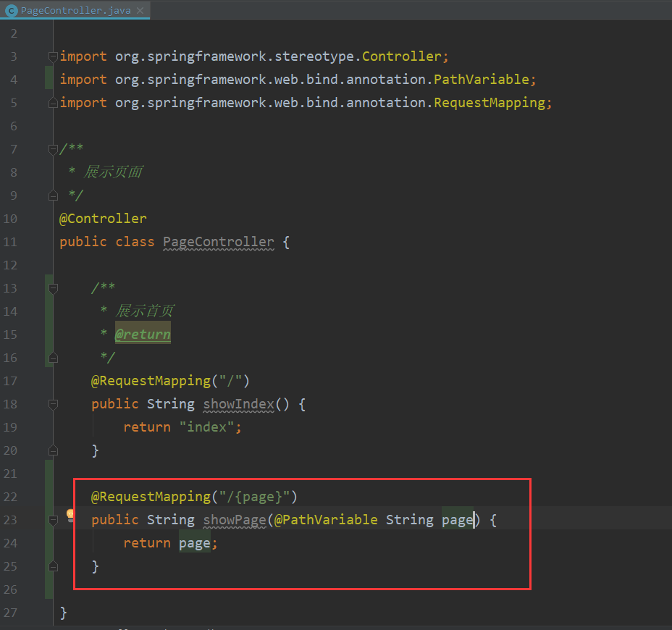Screen dimensions: 672x630
Task: Click the page variable in return statement
Action: click(x=195, y=543)
